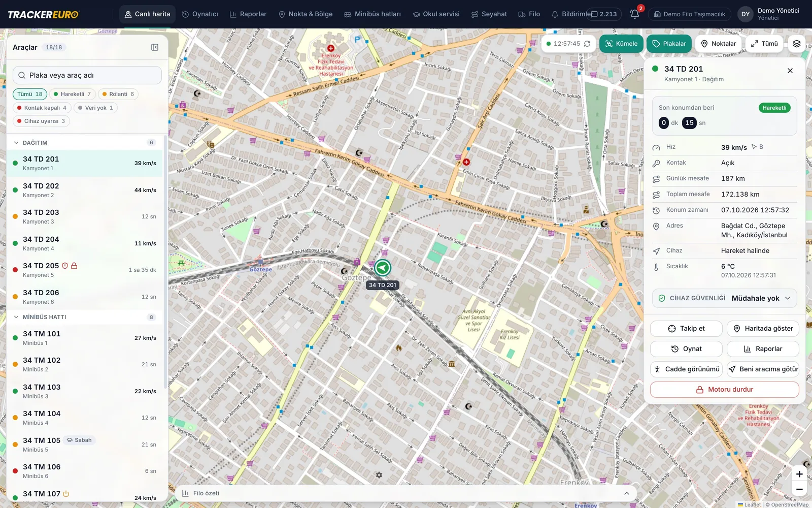The width and height of the screenshot is (812, 508).
Task: Toggle Noktalar points display
Action: point(718,44)
